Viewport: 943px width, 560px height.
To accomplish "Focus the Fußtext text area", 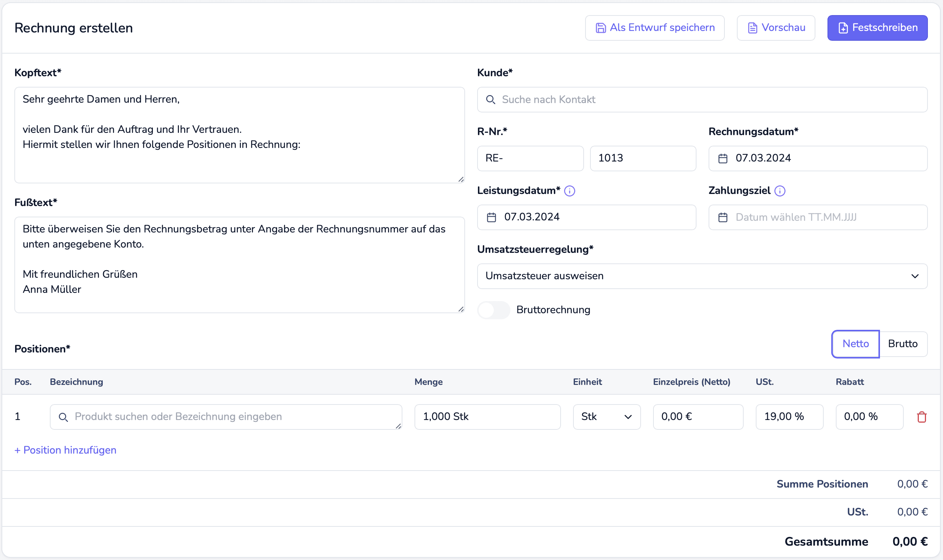I will (x=239, y=265).
